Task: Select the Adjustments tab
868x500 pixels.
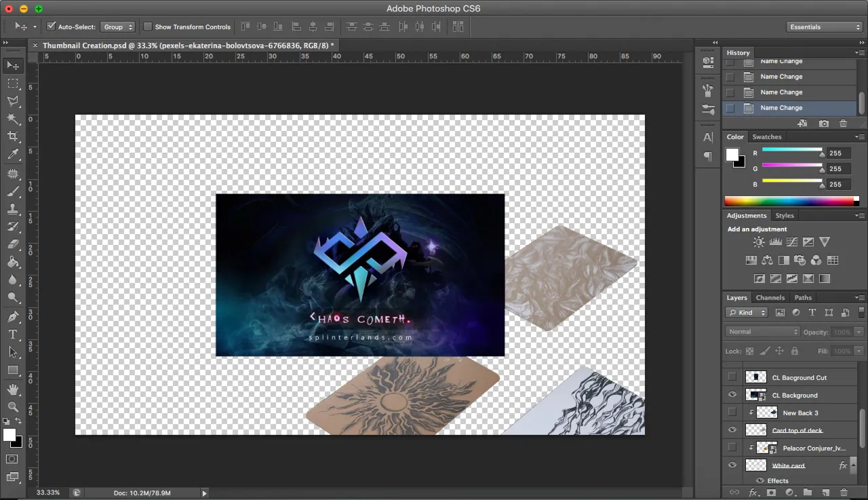Action: click(747, 216)
